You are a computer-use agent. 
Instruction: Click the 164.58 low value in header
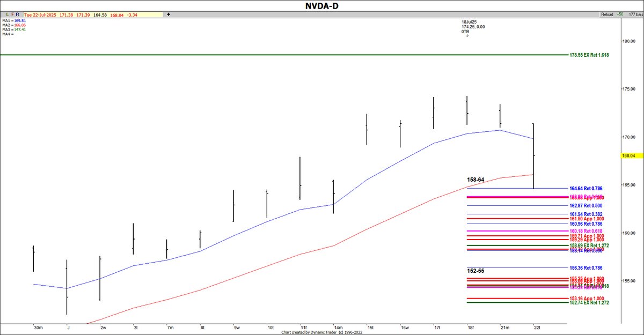[100, 14]
